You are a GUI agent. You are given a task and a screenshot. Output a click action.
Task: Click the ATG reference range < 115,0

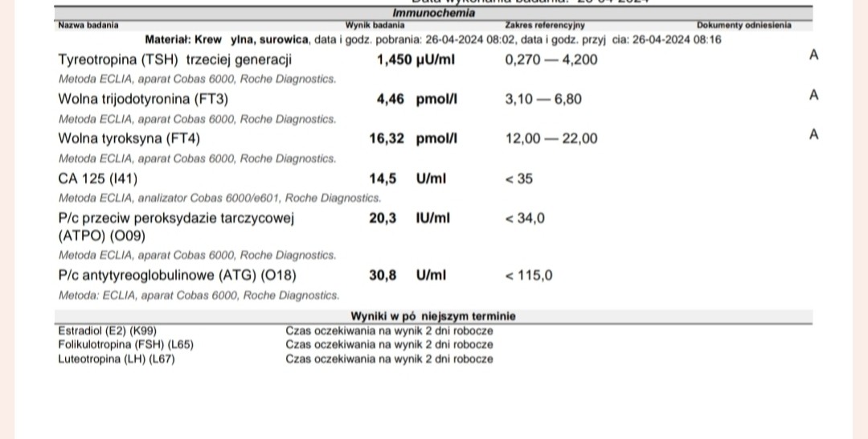[529, 276]
